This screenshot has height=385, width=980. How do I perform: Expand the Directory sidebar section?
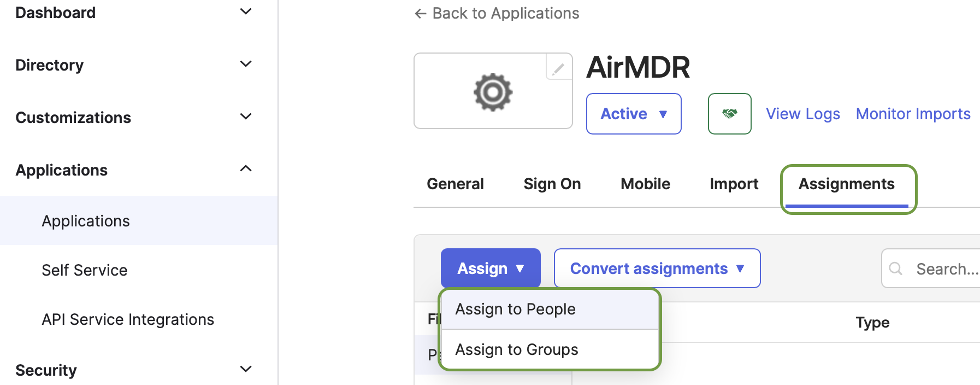point(246,65)
